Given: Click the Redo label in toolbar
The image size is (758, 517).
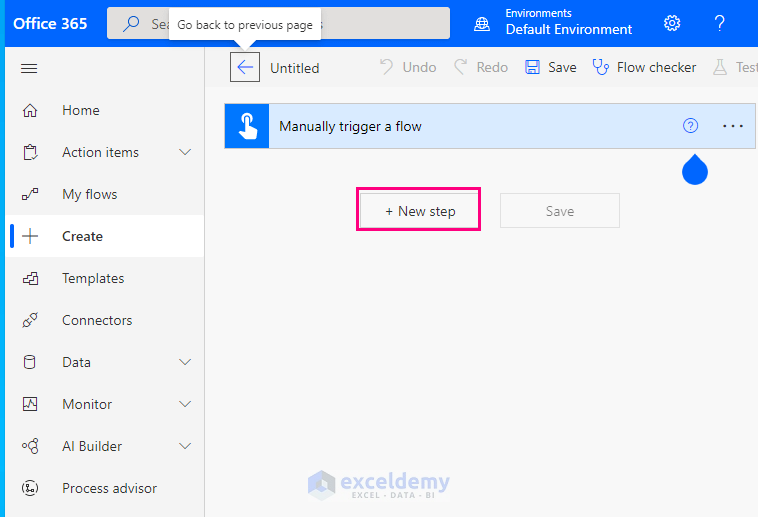Looking at the screenshot, I should click(x=492, y=67).
